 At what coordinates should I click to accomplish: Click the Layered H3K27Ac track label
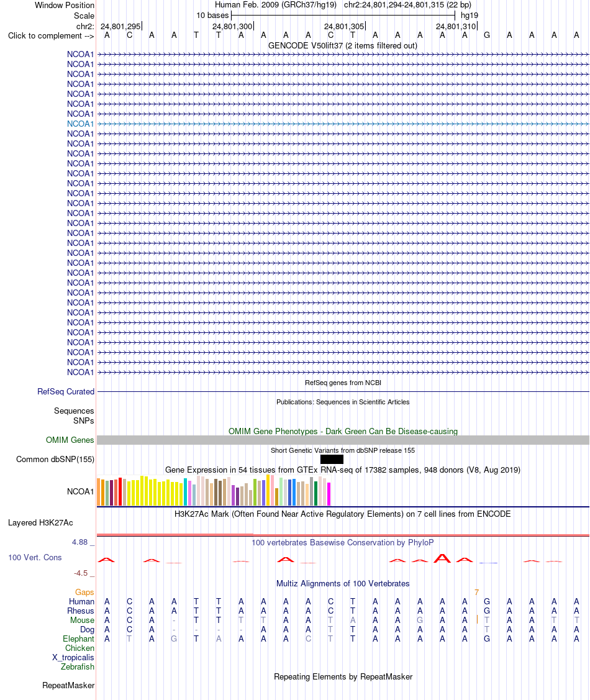(40, 523)
